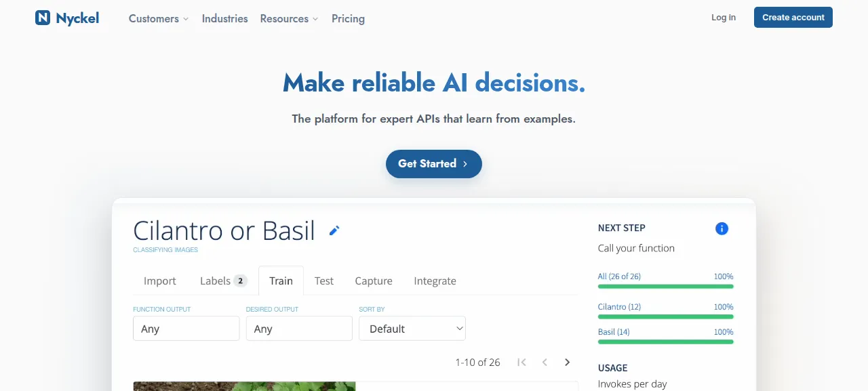Open the Pricing page link
868x391 pixels.
348,19
